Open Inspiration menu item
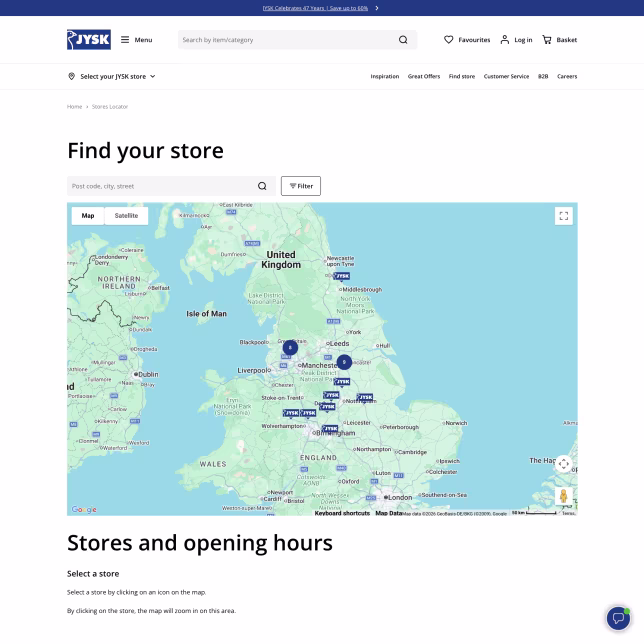Image resolution: width=644 pixels, height=644 pixels. [x=384, y=76]
